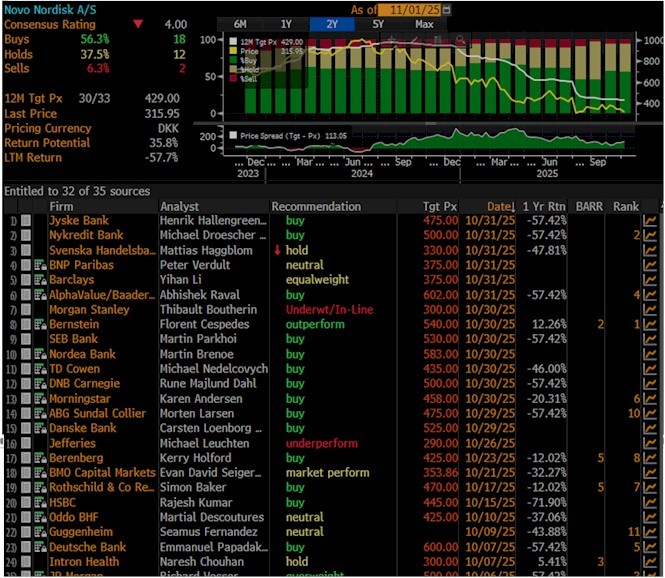This screenshot has height=578, width=665.
Task: Click the document icon next to HSBC
Action: pyautogui.click(x=40, y=503)
